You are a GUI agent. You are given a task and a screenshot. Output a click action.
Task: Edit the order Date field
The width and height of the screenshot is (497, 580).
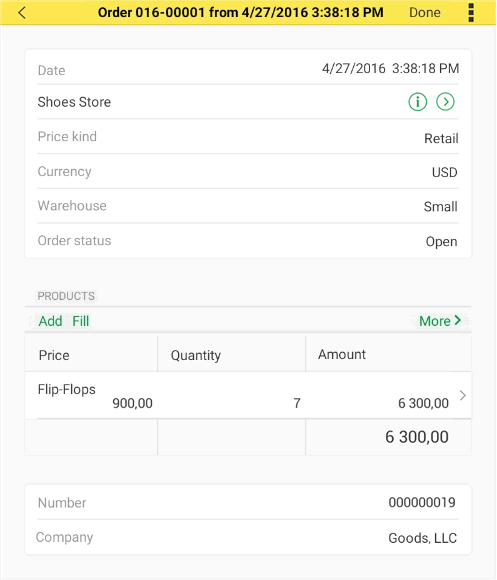pyautogui.click(x=248, y=68)
